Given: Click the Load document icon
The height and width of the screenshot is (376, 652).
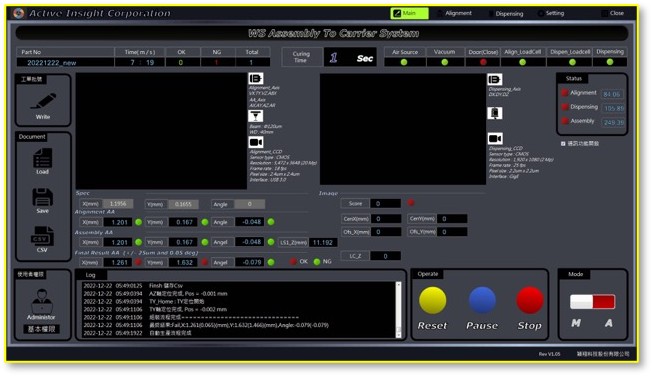Looking at the screenshot, I should point(42,158).
